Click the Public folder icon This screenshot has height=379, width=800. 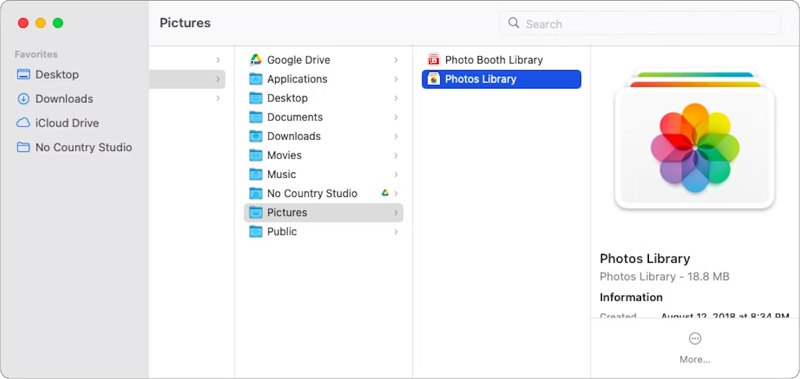pyautogui.click(x=256, y=232)
